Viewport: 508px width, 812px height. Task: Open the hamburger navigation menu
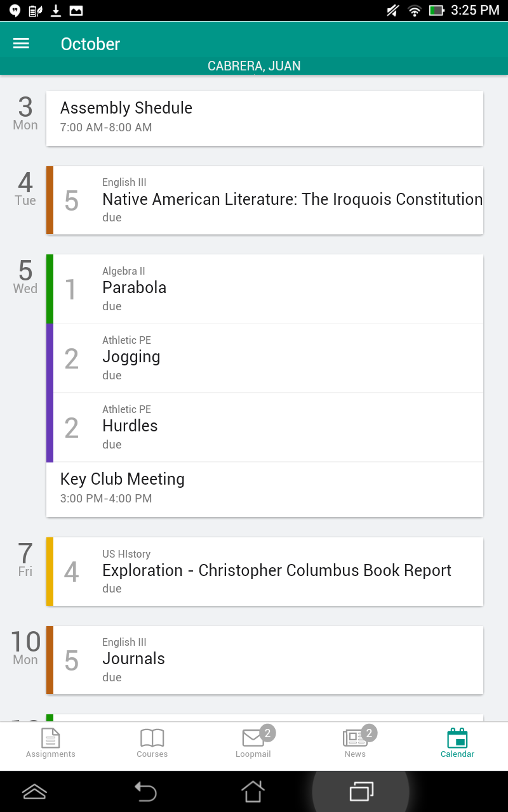[x=22, y=43]
